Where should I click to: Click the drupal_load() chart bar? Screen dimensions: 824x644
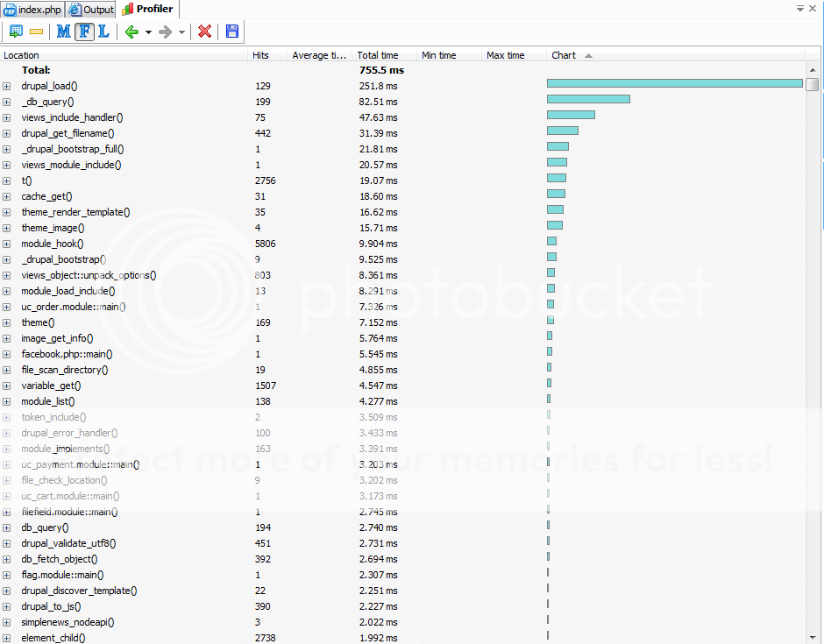click(675, 82)
